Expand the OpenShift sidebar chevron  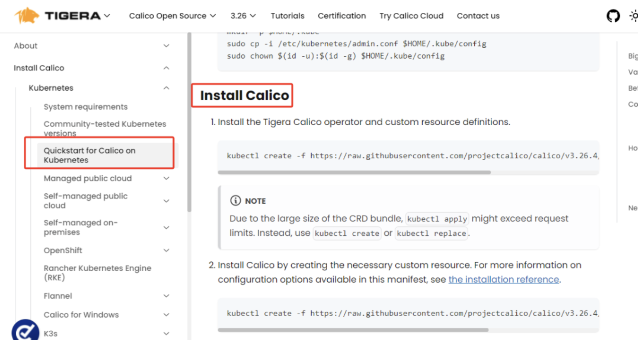(166, 250)
